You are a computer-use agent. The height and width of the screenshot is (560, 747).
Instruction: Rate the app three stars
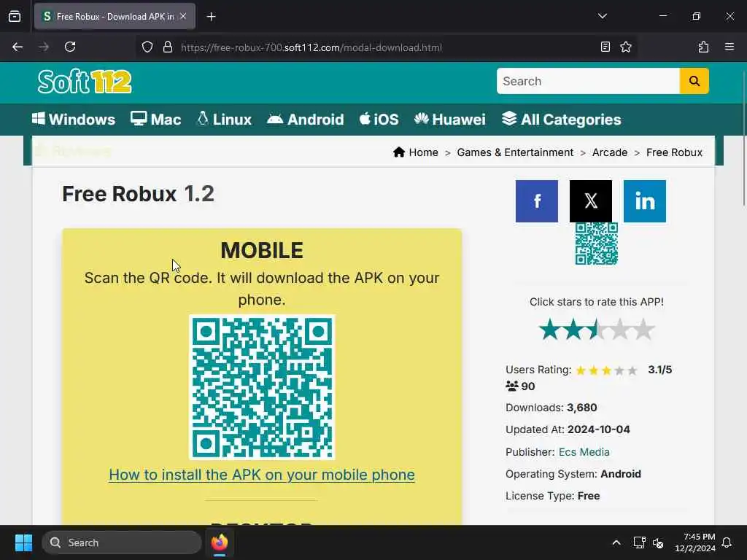(x=597, y=329)
